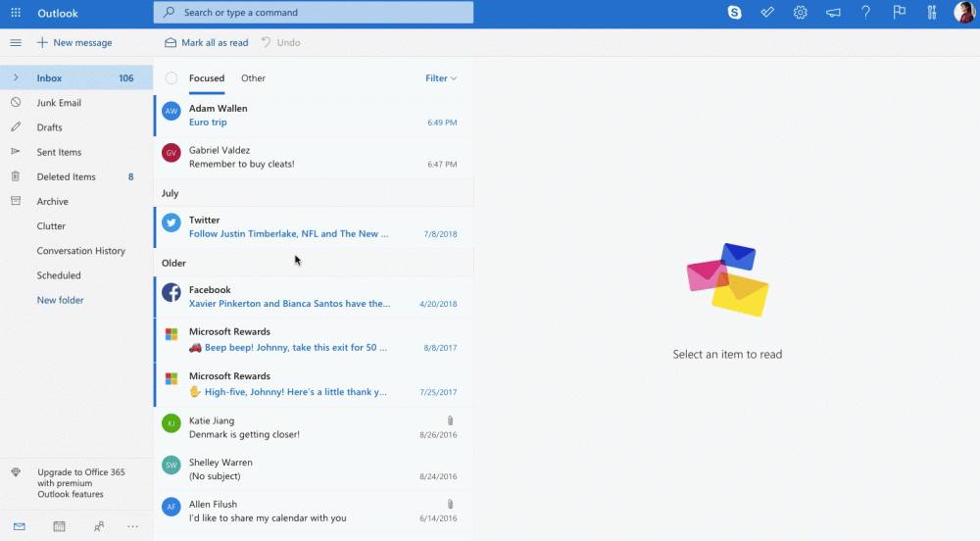Image resolution: width=980 pixels, height=541 pixels.
Task: Open the more options ellipsis at bottom
Action: click(133, 526)
